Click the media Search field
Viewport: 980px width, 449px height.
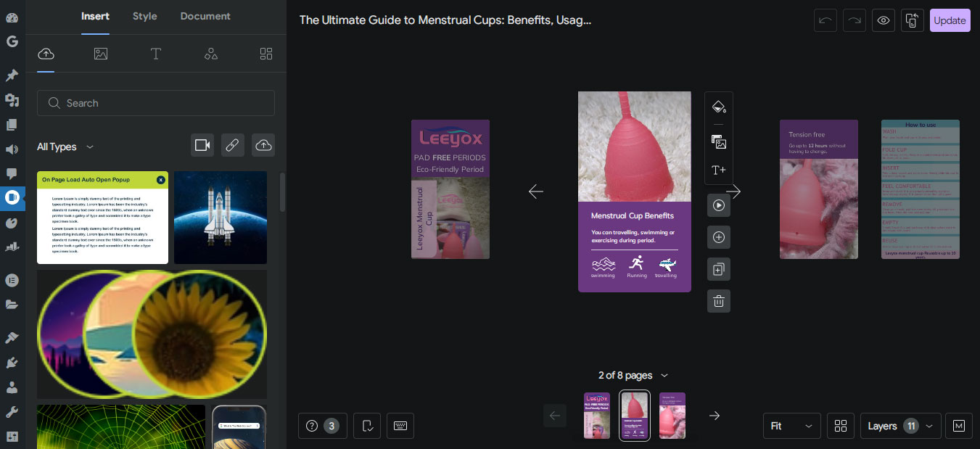coord(156,103)
